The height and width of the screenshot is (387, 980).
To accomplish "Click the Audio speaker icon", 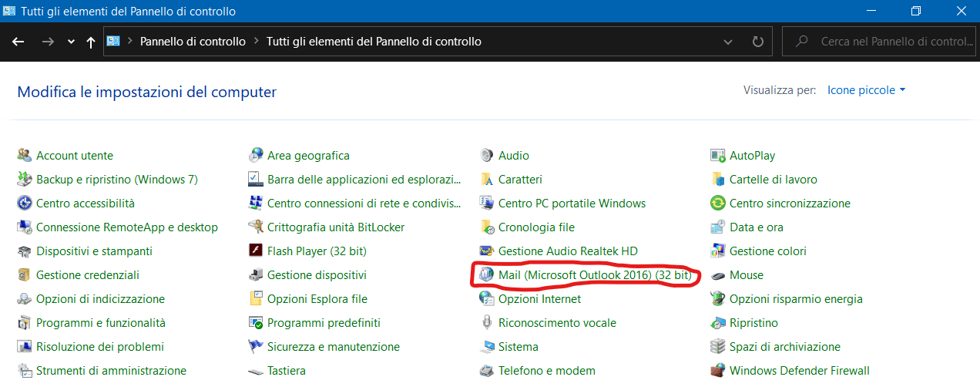I will (486, 156).
